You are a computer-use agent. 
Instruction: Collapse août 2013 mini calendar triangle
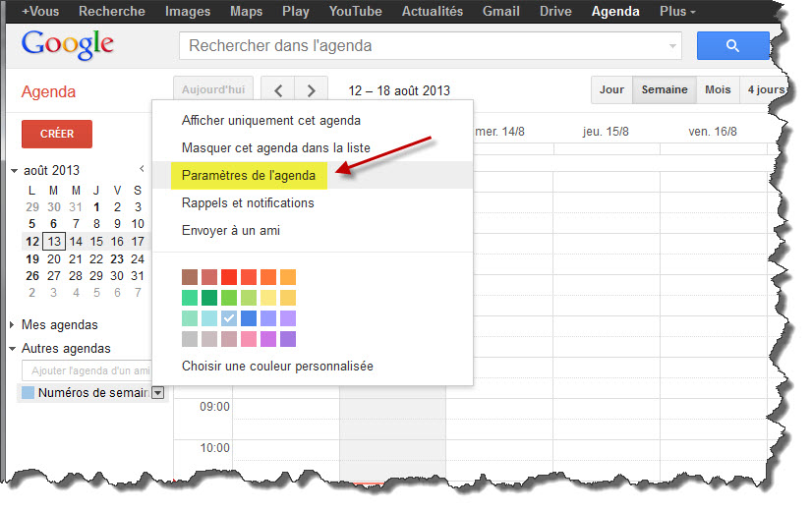(x=14, y=170)
